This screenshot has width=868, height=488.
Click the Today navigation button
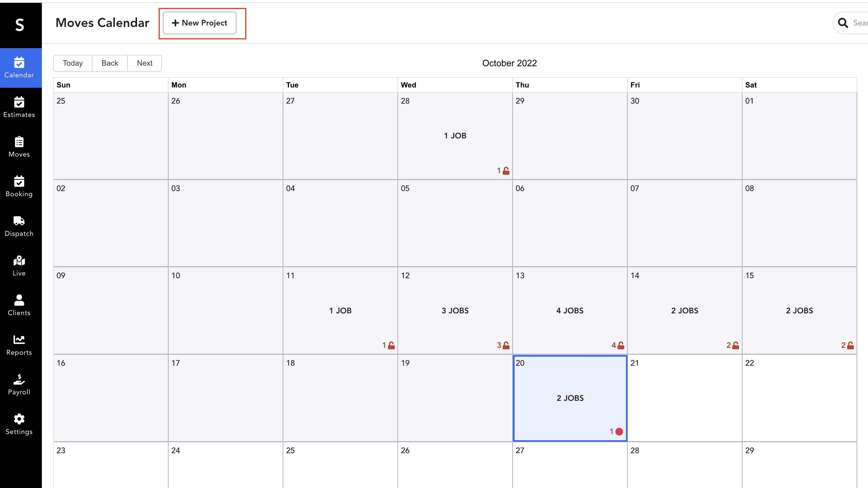73,63
